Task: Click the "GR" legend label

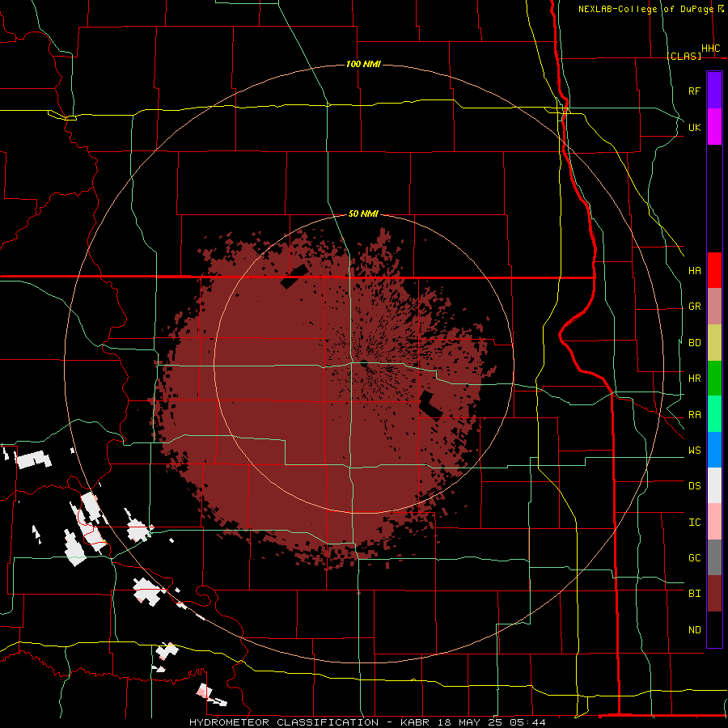Action: click(694, 307)
